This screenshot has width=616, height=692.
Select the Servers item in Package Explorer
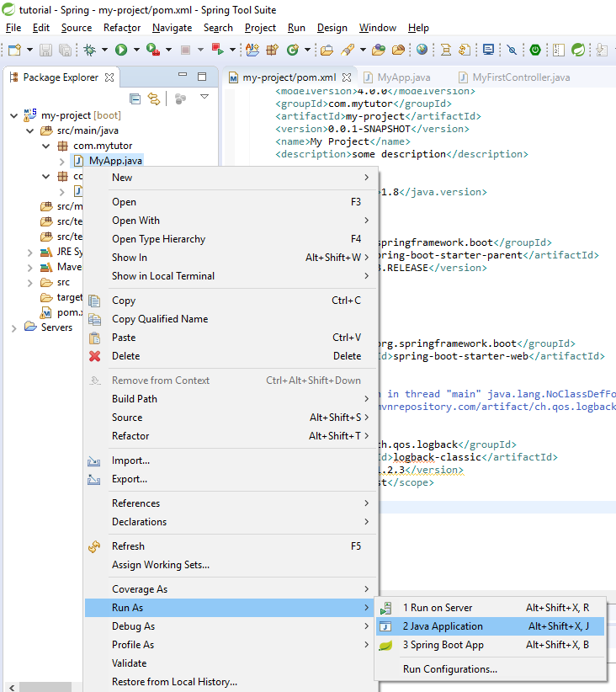pyautogui.click(x=56, y=327)
